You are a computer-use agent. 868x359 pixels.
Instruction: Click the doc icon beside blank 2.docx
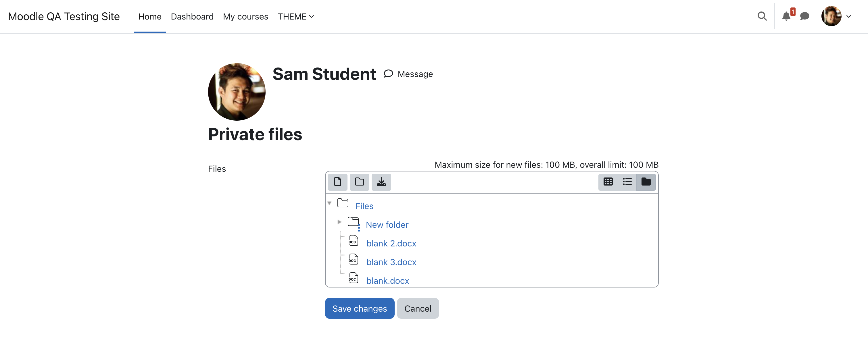[353, 240]
